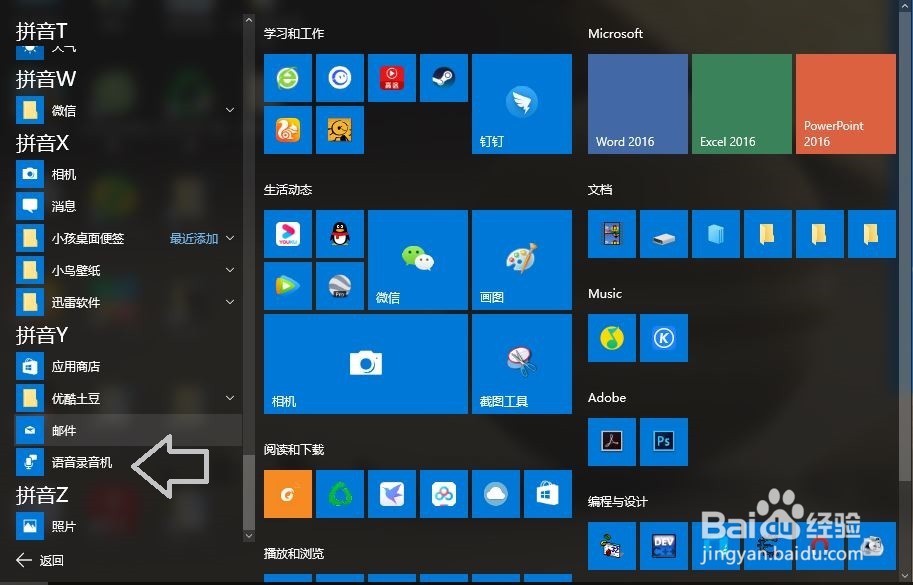Click the 阅读和下载 tile group title
Viewport: 913px width, 585px height.
pos(293,449)
